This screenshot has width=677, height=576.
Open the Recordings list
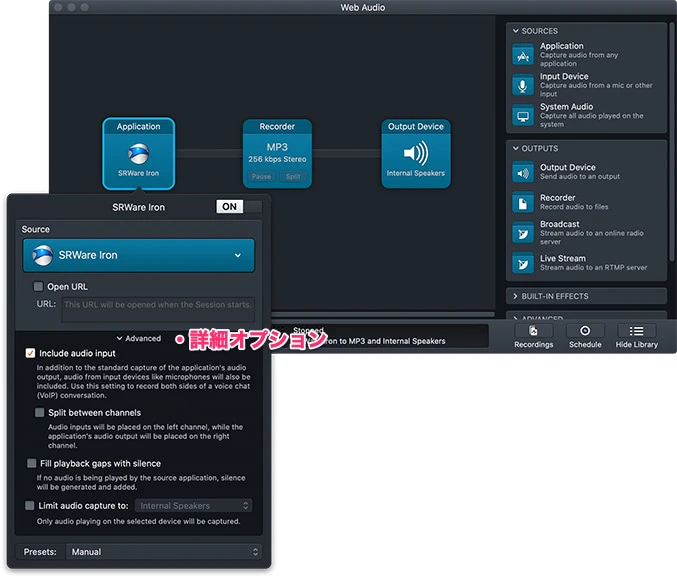pyautogui.click(x=533, y=337)
